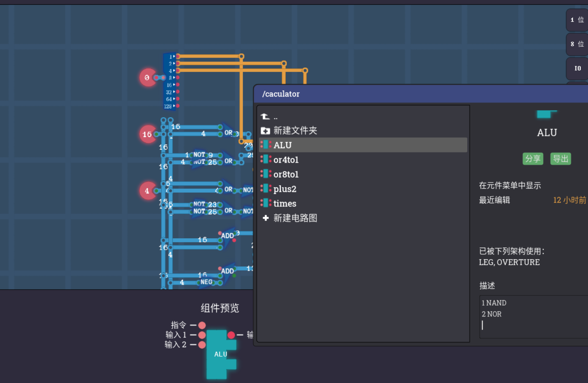Click the 输入 1 pin in preview
This screenshot has width=588, height=383.
tap(202, 335)
